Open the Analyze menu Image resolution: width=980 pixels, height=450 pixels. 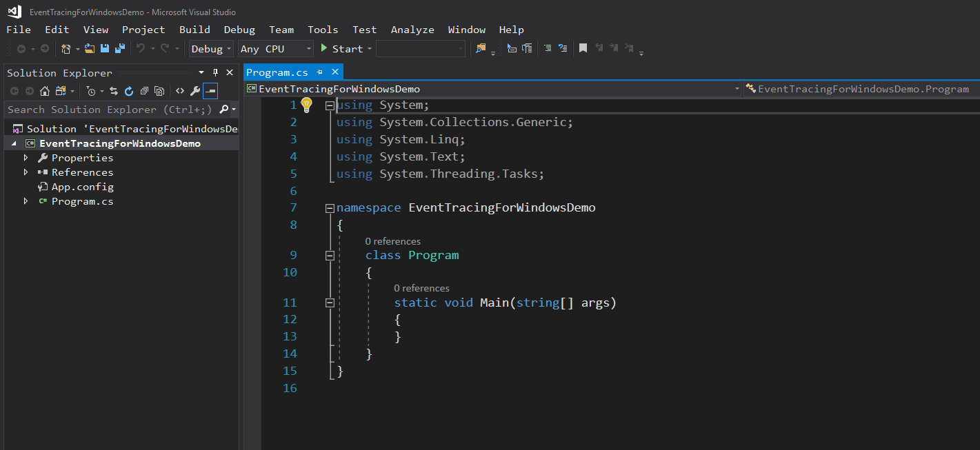tap(412, 30)
